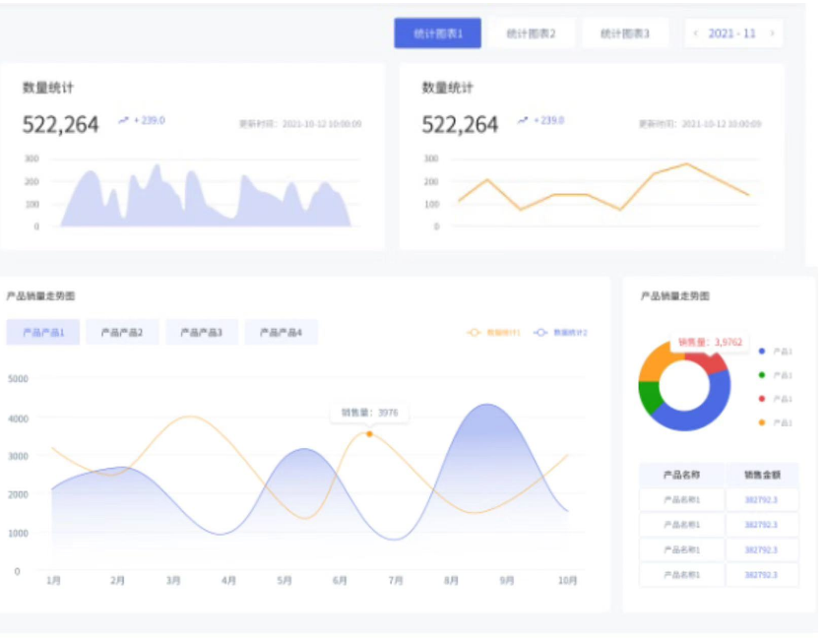Switch to the 统计图表1 tab
This screenshot has width=825, height=644.
[437, 33]
